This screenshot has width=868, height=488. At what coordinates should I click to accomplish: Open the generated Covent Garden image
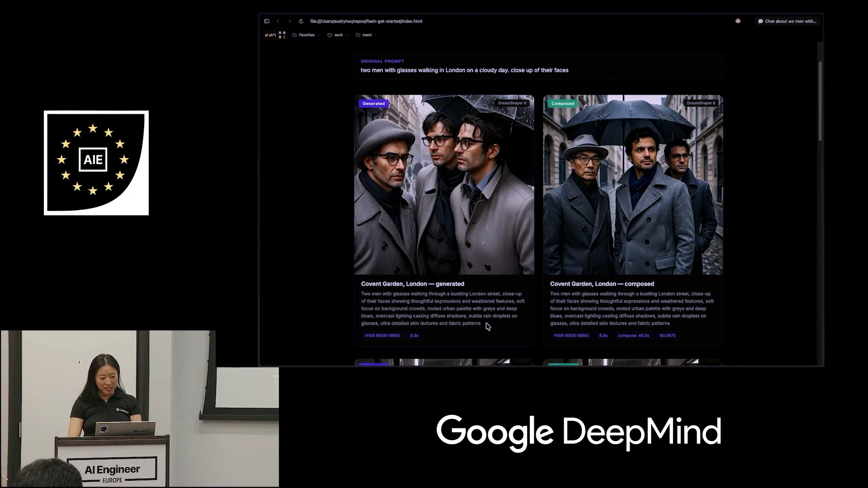pos(444,185)
